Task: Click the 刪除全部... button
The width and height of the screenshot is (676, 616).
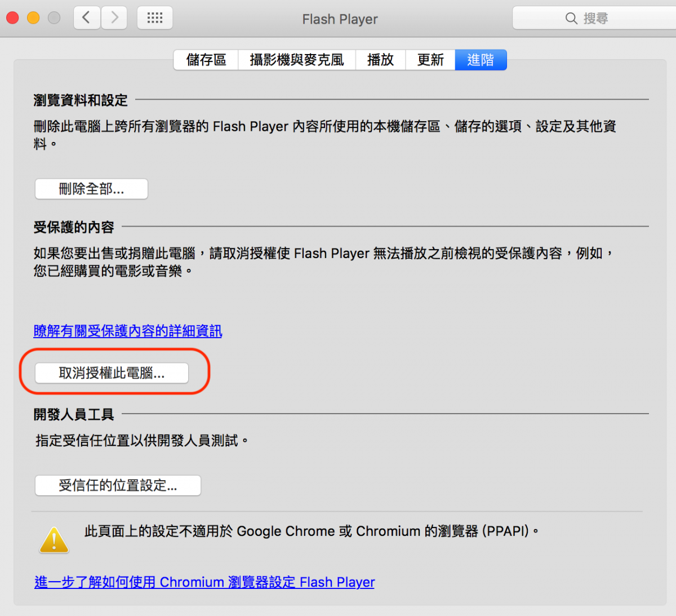Action: click(x=91, y=189)
